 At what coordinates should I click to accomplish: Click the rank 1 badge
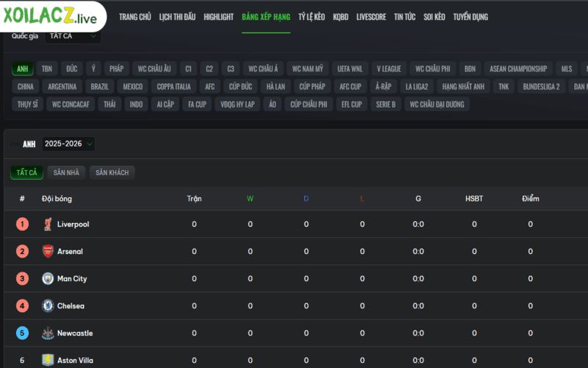click(22, 224)
